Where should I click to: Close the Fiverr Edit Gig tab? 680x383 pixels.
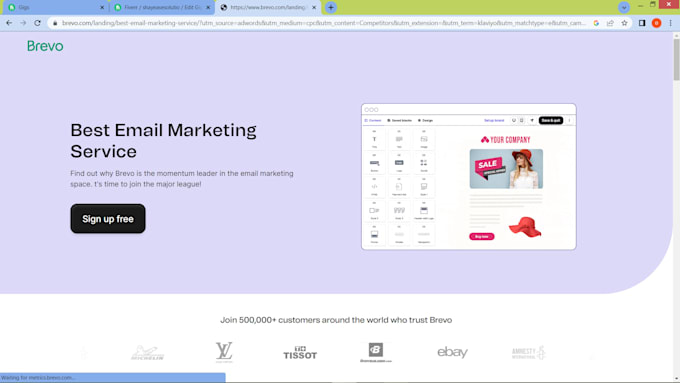[x=208, y=7]
